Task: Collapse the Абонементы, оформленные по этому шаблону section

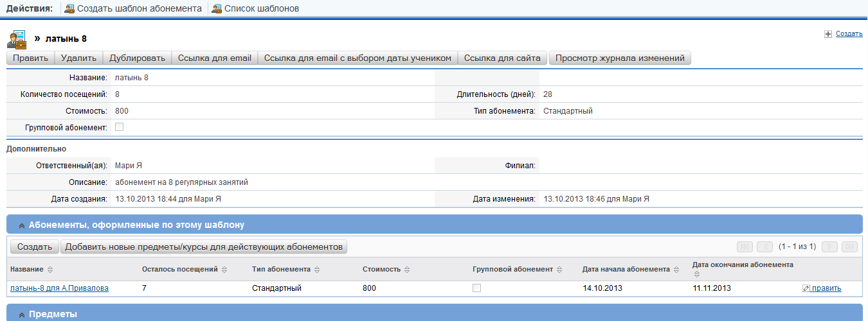Action: [x=22, y=225]
